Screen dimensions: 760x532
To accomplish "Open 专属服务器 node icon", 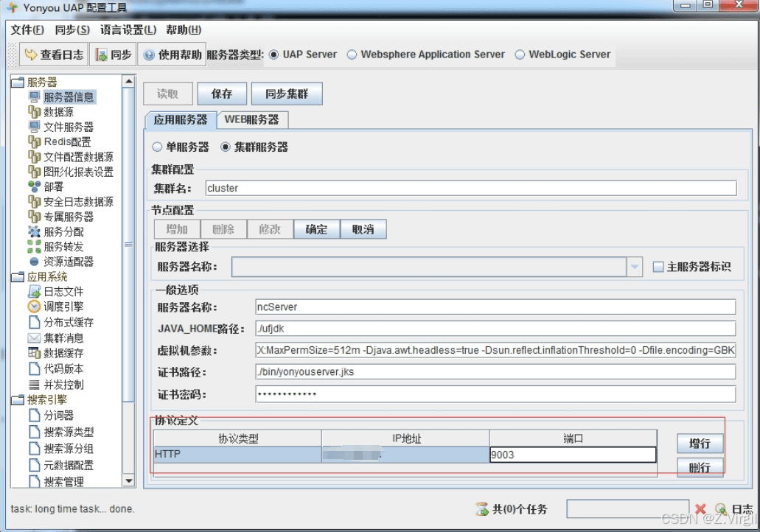I will click(x=34, y=217).
